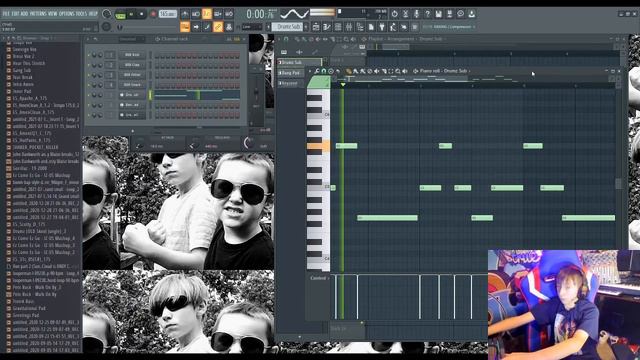Click the 808 HiHat channel button
This screenshot has width=640, height=360.
coord(132,75)
